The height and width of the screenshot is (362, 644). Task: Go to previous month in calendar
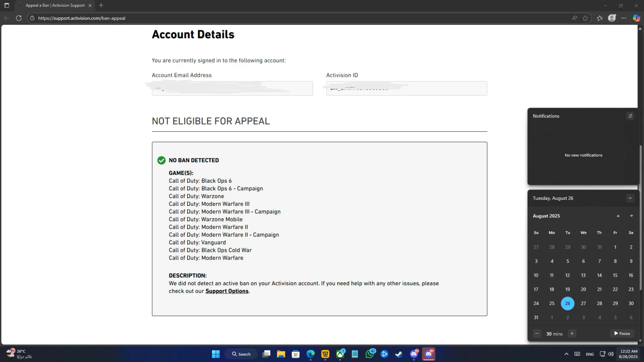click(x=618, y=216)
